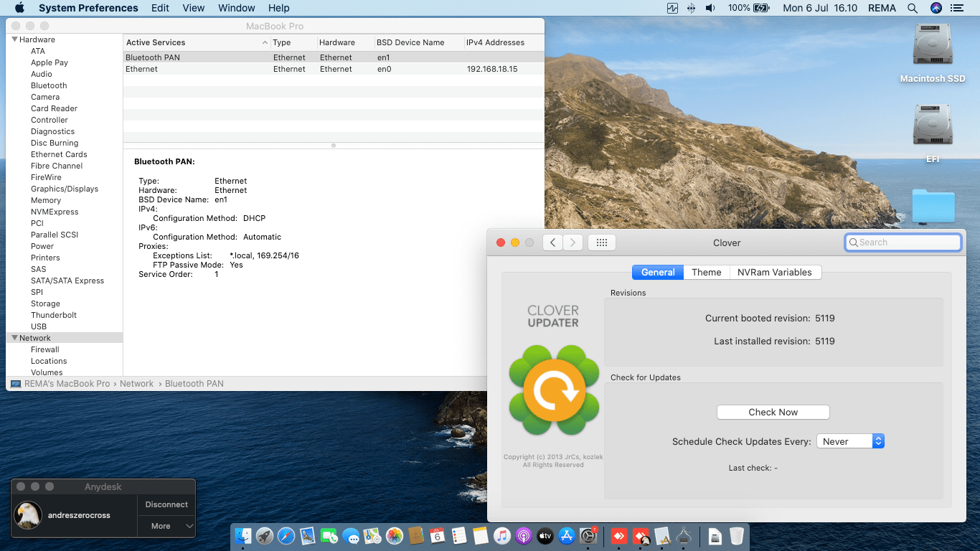Click Disconnect in the AnyDesk panel
The width and height of the screenshot is (980, 551).
pos(166,504)
